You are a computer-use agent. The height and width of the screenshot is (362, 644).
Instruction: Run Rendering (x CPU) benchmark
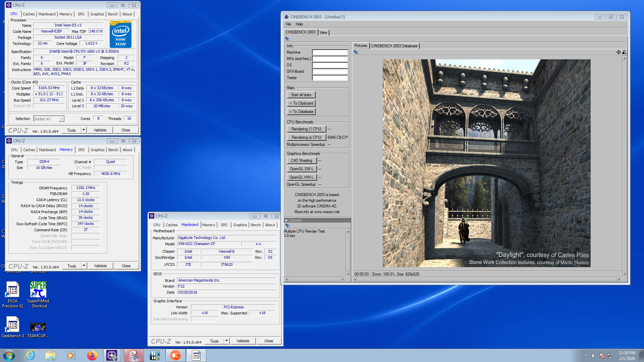pos(306,137)
